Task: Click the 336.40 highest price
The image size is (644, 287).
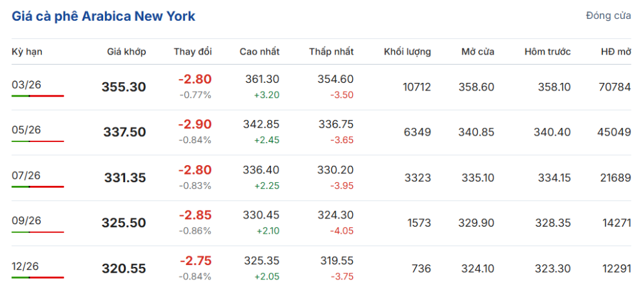Action: pos(262,170)
